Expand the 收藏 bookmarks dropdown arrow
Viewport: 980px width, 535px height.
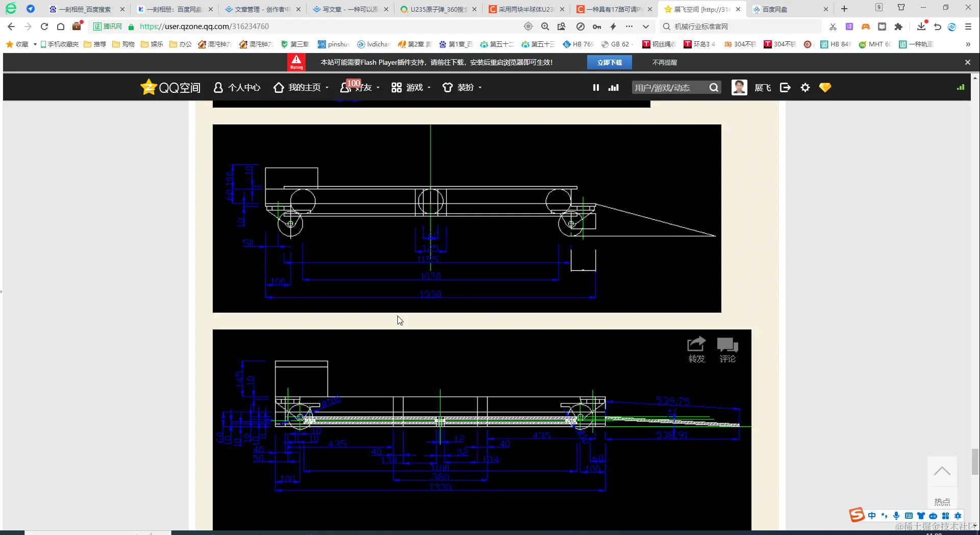click(x=35, y=44)
